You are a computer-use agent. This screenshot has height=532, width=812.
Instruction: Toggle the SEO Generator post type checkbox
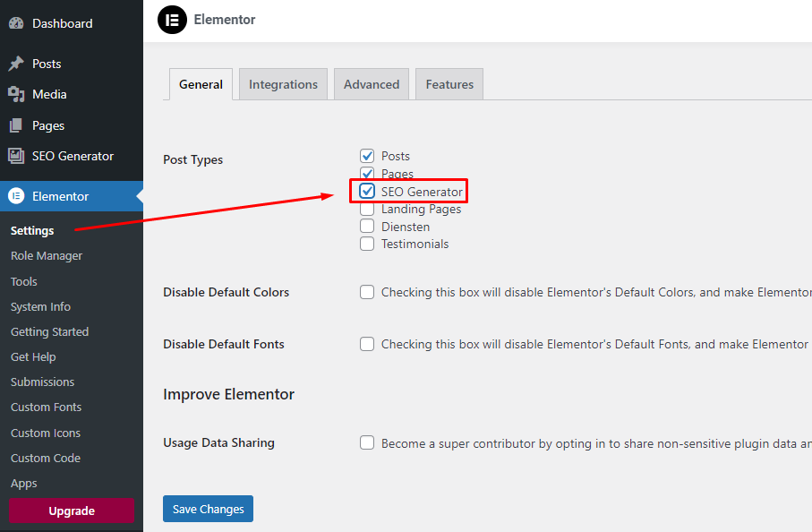coord(367,191)
